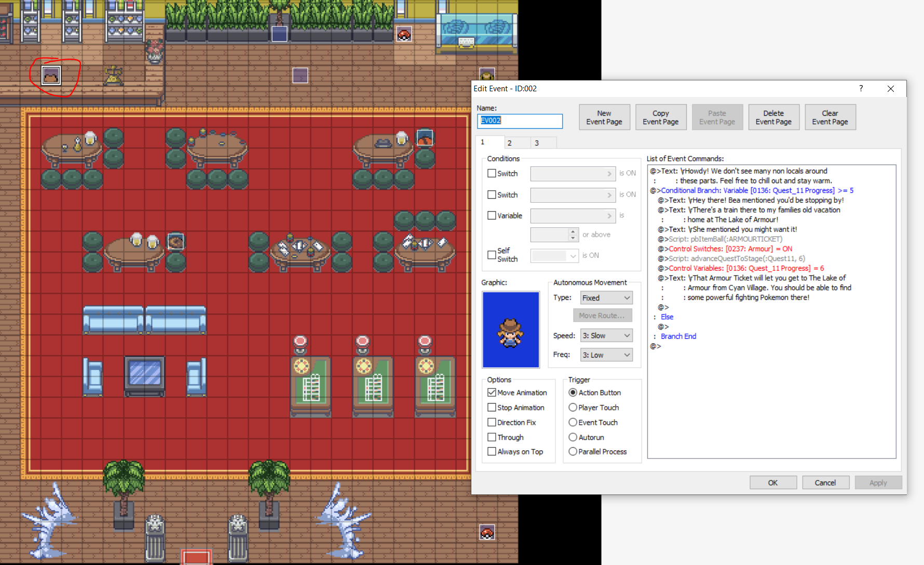This screenshot has width=924, height=565.
Task: Enable the Through option
Action: pyautogui.click(x=492, y=437)
